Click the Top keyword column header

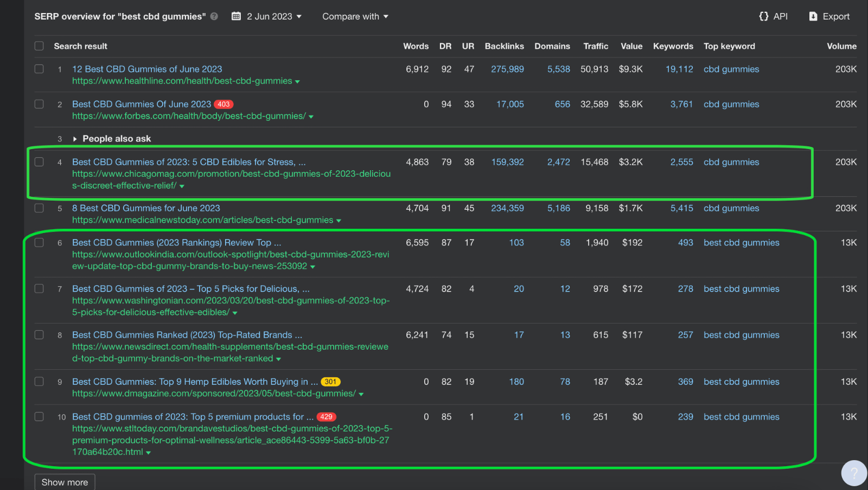tap(729, 46)
